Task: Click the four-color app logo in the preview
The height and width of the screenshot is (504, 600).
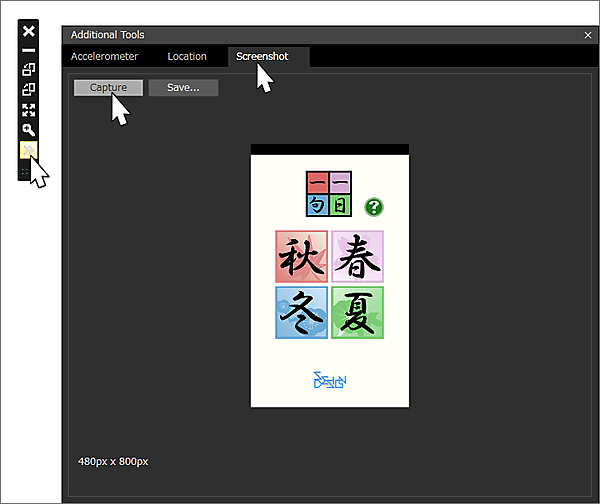Action: pos(329,194)
